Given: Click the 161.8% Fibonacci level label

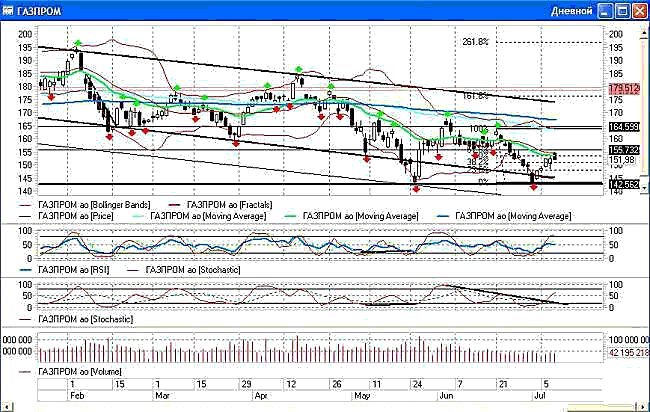Looking at the screenshot, I should point(475,96).
